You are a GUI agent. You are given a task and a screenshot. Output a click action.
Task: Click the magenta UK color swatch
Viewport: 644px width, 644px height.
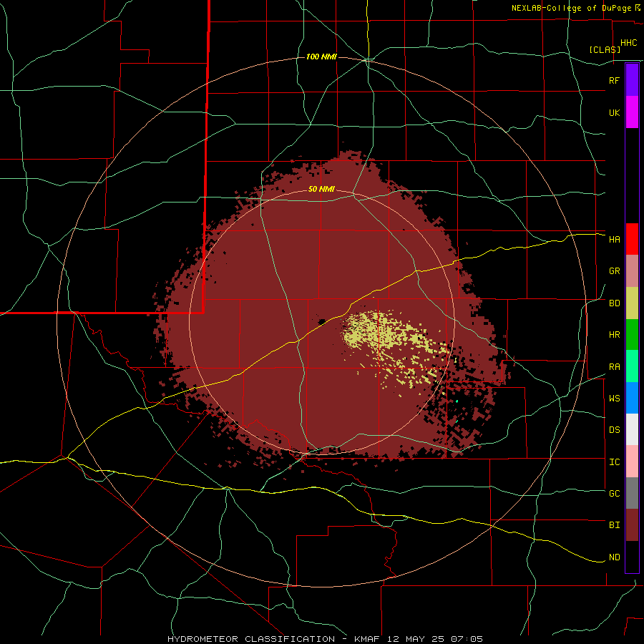[x=632, y=112]
